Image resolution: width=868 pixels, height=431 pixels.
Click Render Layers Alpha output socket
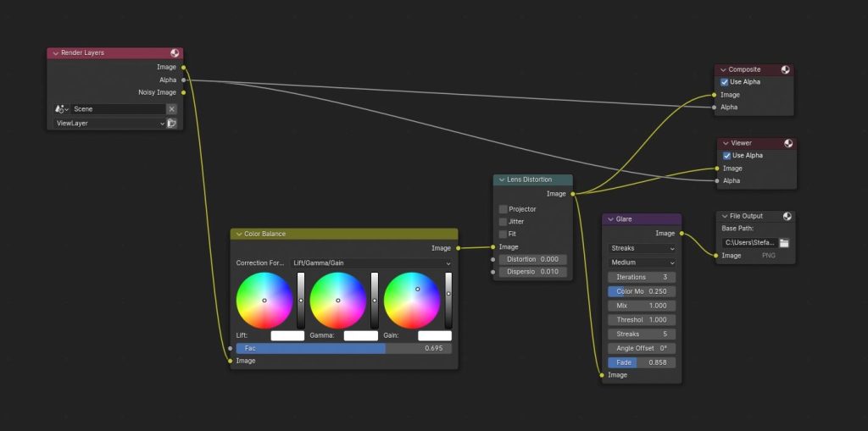pyautogui.click(x=183, y=80)
